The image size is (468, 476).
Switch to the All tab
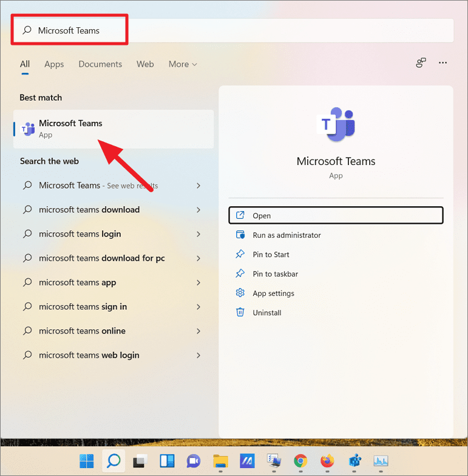[x=25, y=64]
